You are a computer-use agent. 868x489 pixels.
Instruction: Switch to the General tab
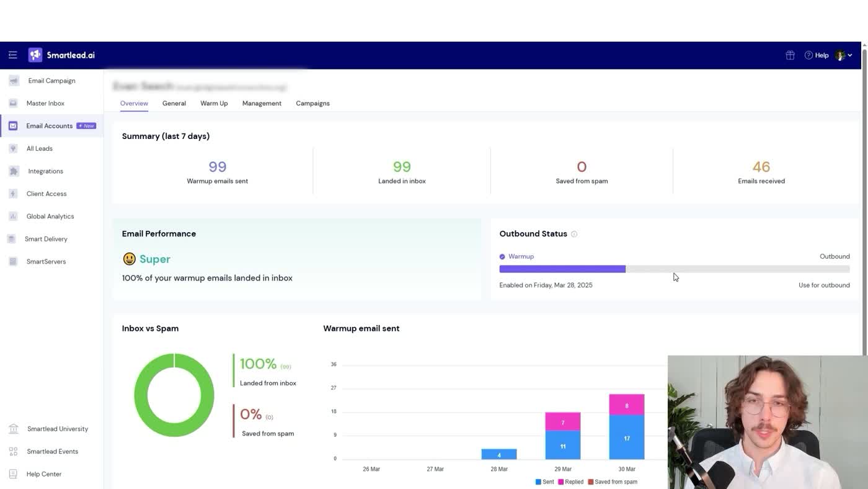click(x=174, y=103)
